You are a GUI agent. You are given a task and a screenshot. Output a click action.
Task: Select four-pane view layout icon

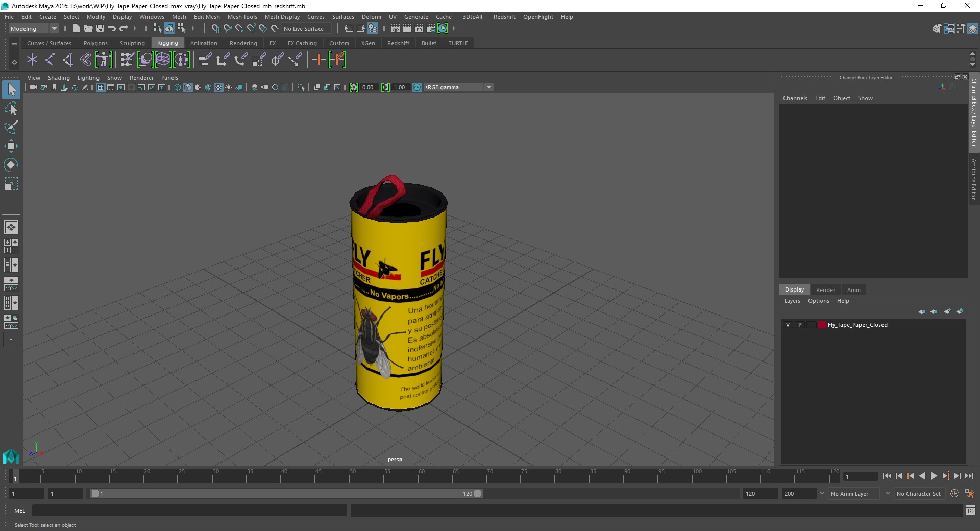coord(11,246)
